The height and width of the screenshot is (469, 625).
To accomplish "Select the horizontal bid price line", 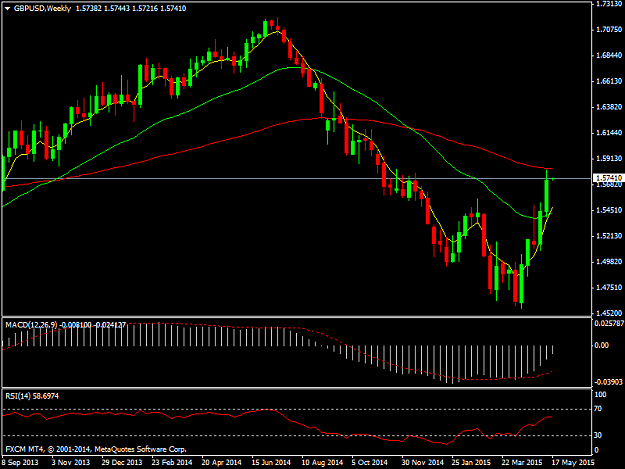I will pyautogui.click(x=296, y=179).
